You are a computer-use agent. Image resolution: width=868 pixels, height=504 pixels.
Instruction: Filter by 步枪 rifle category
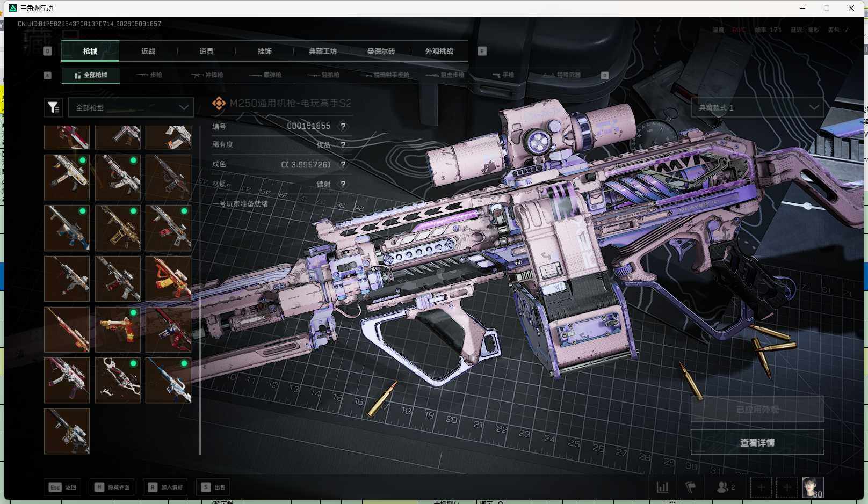click(x=149, y=75)
